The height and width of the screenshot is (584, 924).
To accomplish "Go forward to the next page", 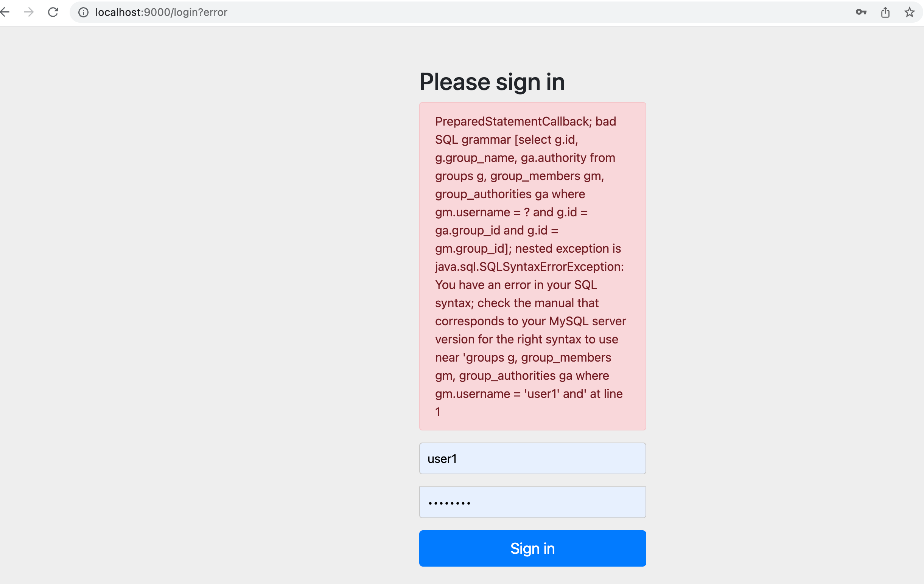I will pos(29,12).
